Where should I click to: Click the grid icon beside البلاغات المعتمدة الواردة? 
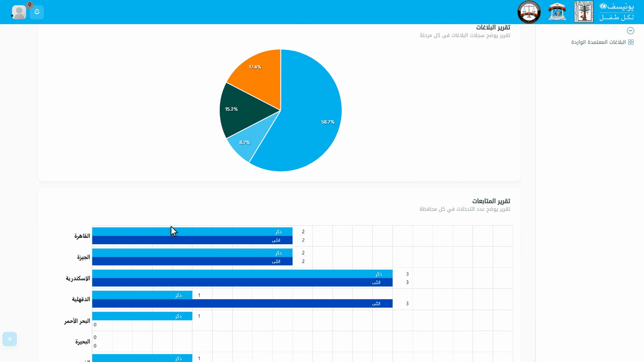(631, 42)
